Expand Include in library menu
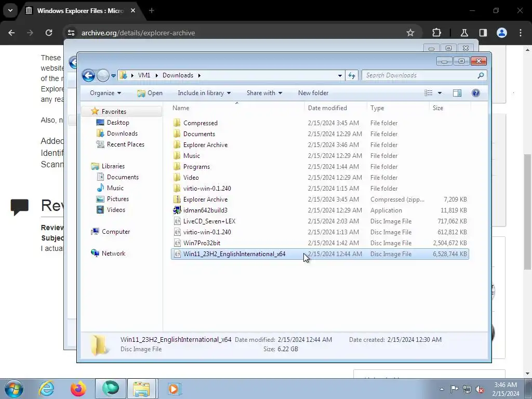Viewport: 532px width, 399px height. click(204, 93)
